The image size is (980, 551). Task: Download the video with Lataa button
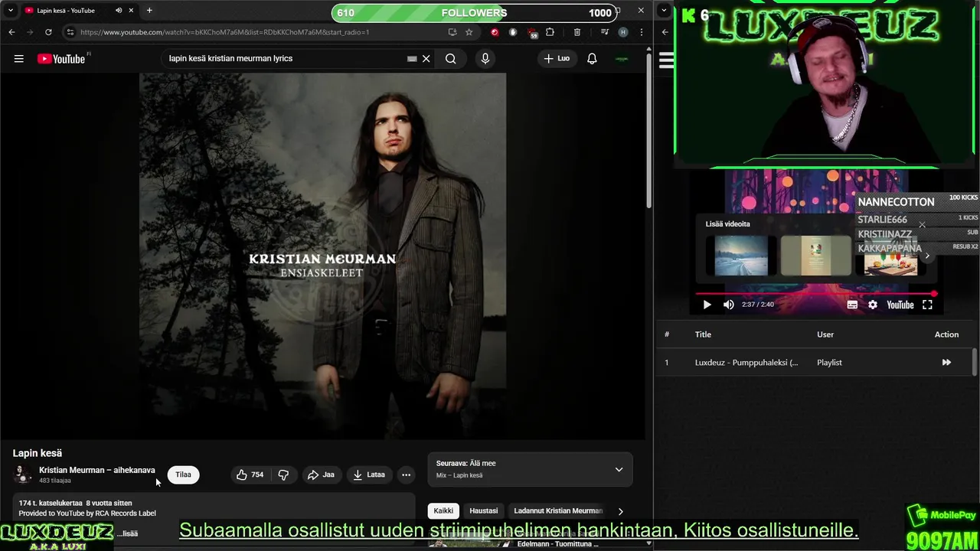click(369, 474)
